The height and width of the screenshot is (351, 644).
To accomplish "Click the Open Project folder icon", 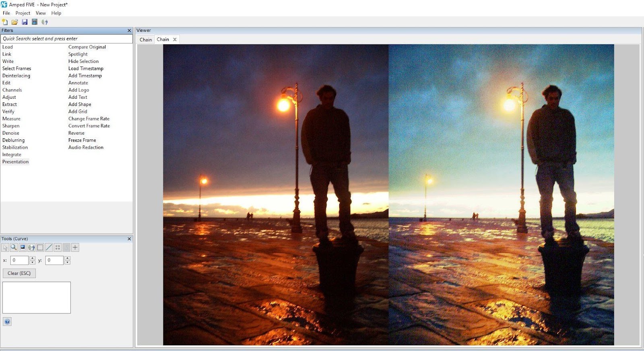I will (14, 22).
